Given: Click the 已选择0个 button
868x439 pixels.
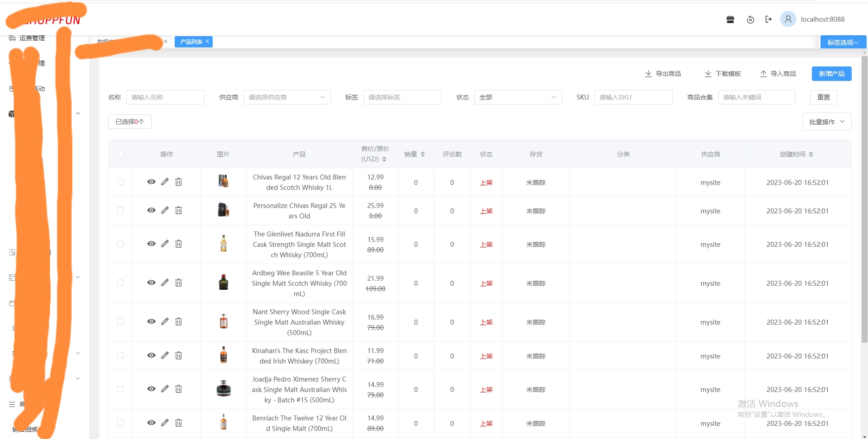Looking at the screenshot, I should click(130, 122).
